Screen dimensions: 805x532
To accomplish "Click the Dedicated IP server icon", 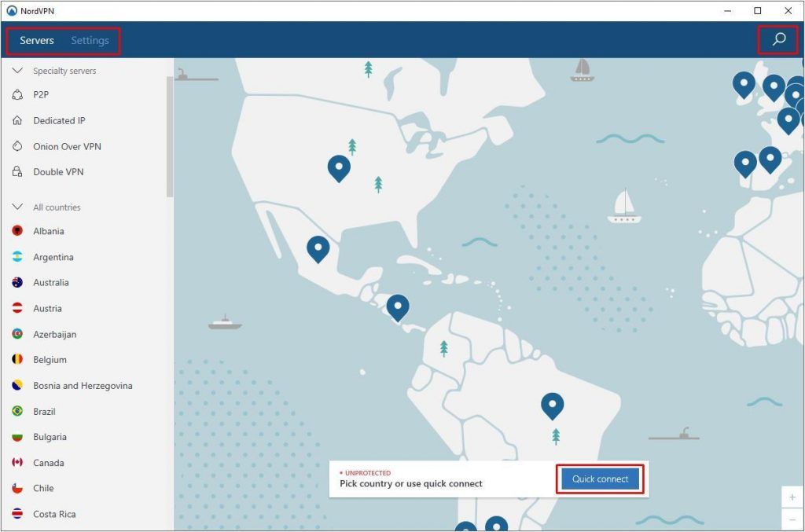I will 17,120.
